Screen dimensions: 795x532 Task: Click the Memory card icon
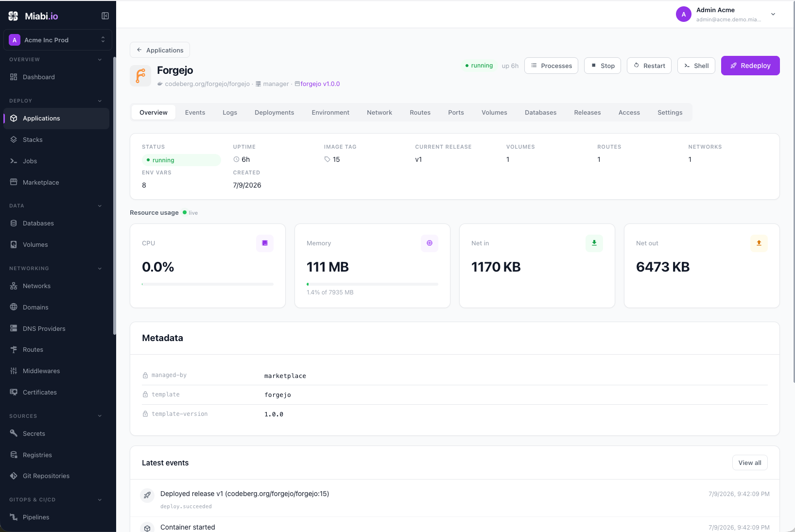pos(430,243)
